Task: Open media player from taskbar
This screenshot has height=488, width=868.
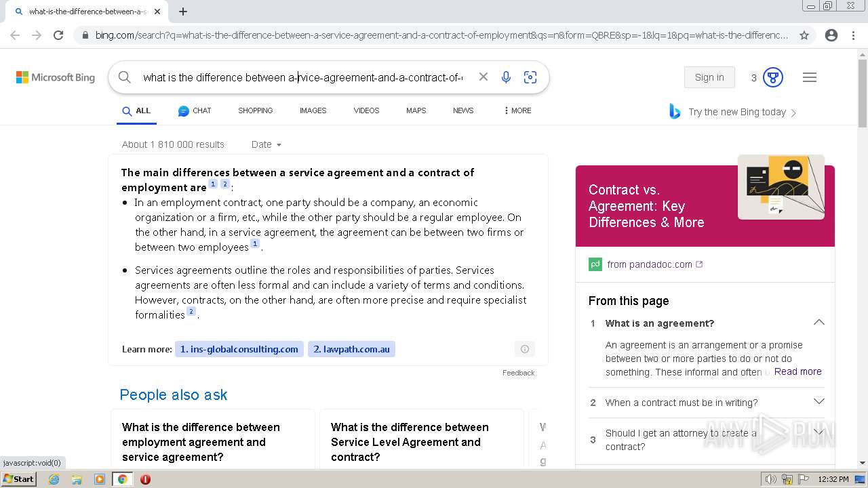Action: pyautogui.click(x=100, y=479)
